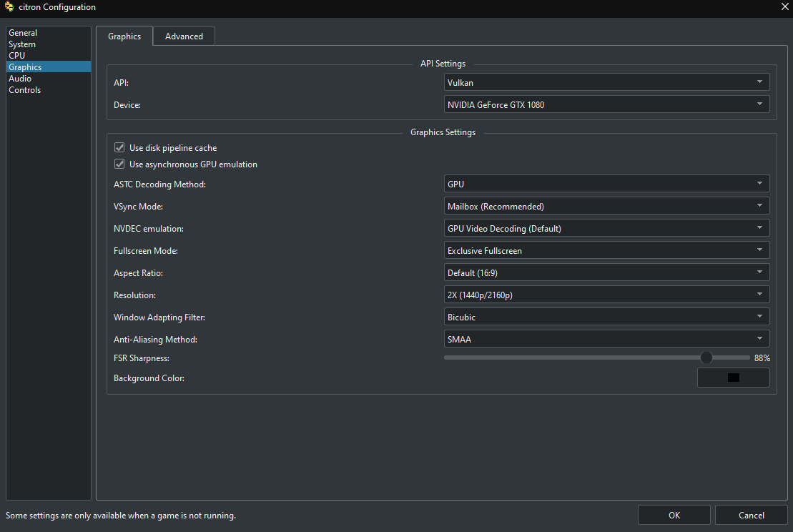Switch to the Graphics tab
The height and width of the screenshot is (532, 793).
[124, 36]
